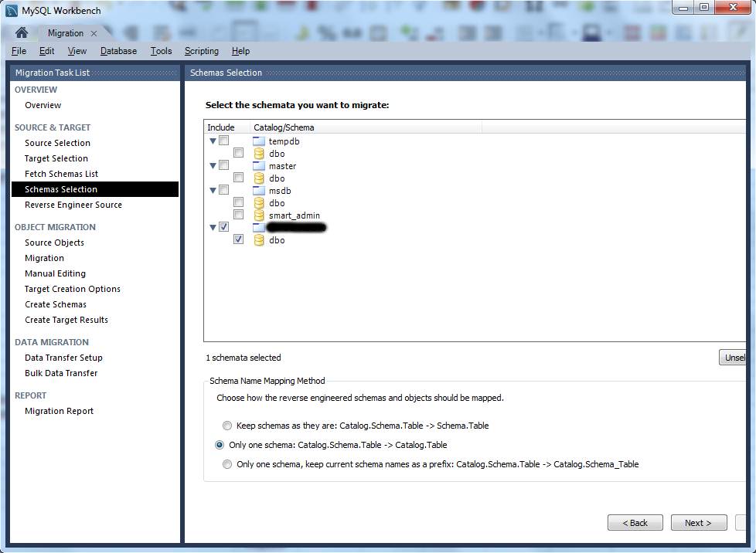
Task: Open the Edit menu
Action: tap(47, 51)
